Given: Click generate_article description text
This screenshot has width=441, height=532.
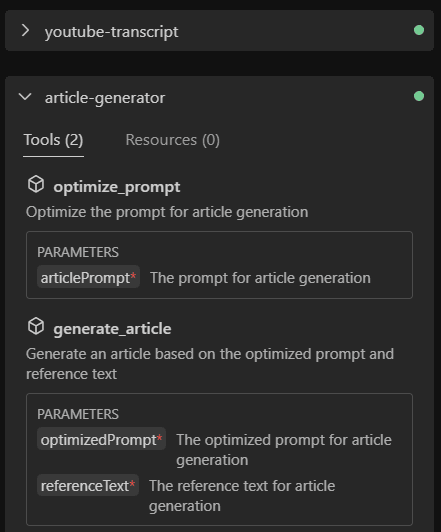Looking at the screenshot, I should tap(210, 364).
